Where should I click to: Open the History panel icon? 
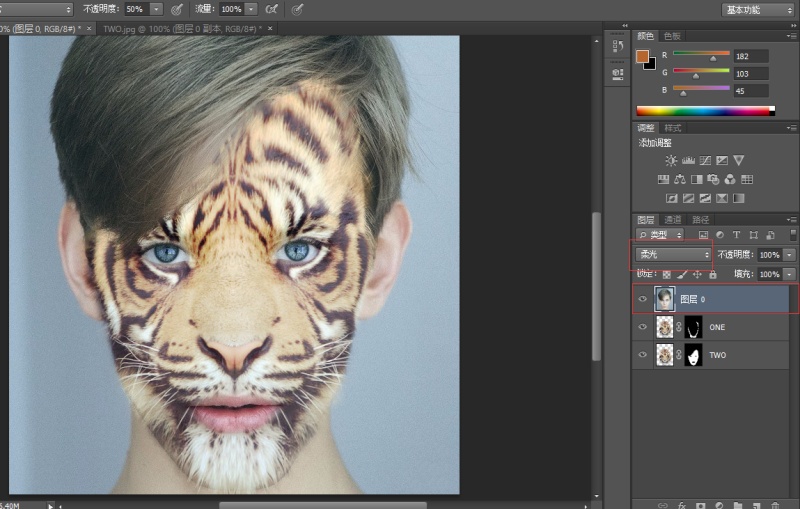click(x=618, y=46)
